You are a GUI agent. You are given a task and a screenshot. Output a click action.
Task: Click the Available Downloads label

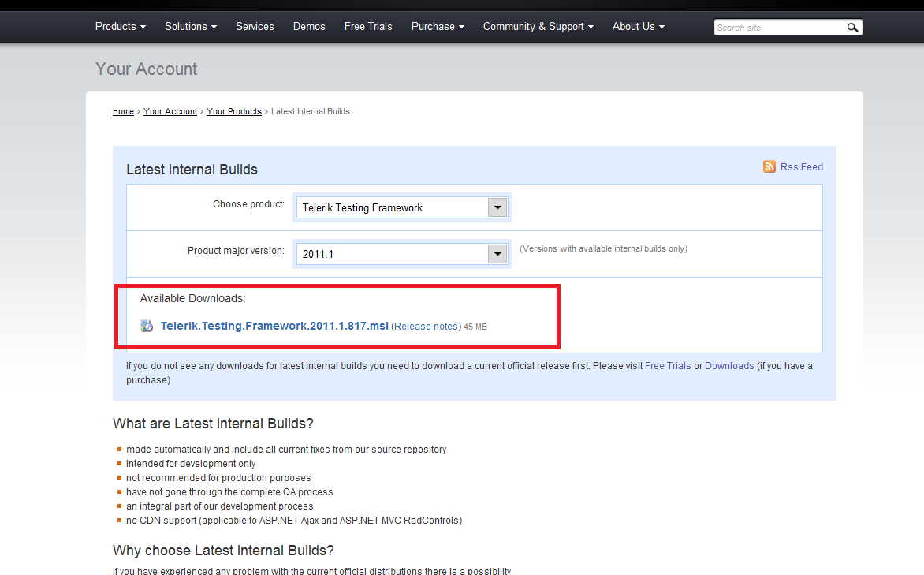click(192, 298)
